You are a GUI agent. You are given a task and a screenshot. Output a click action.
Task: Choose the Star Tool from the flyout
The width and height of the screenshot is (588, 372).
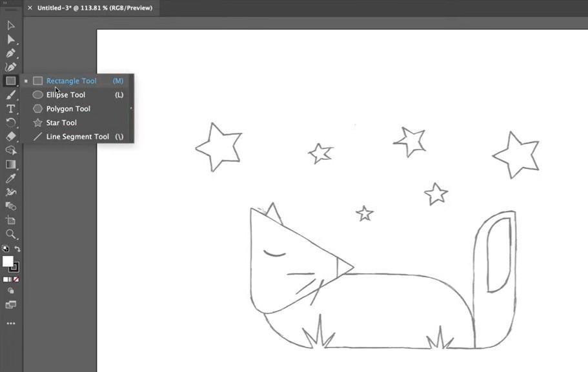(x=61, y=122)
